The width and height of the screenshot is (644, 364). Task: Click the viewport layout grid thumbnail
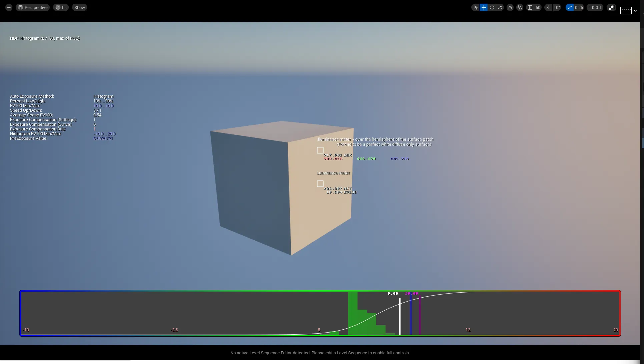(x=626, y=11)
